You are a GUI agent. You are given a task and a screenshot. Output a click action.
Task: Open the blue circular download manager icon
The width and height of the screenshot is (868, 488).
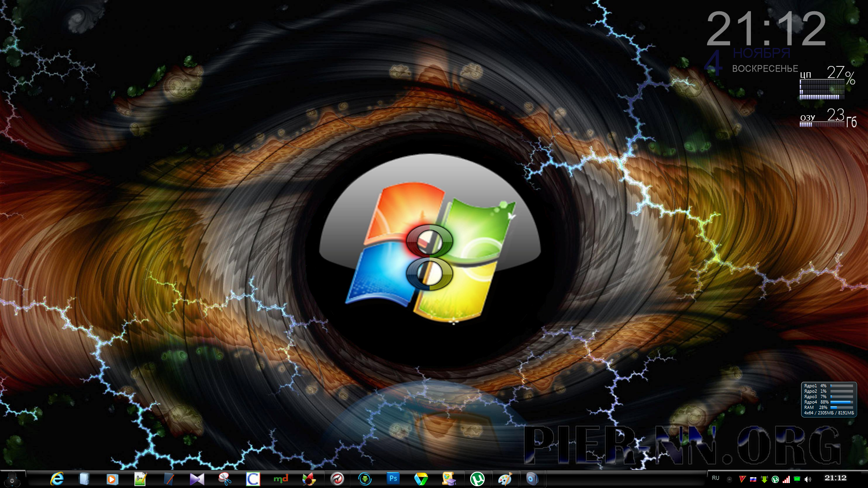coord(365,479)
